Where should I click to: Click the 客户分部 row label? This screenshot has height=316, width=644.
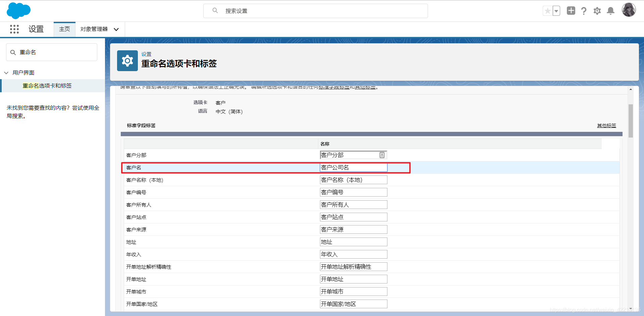pos(136,155)
